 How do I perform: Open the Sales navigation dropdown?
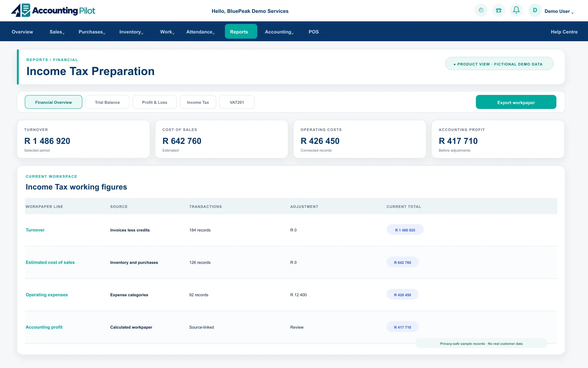tap(57, 32)
